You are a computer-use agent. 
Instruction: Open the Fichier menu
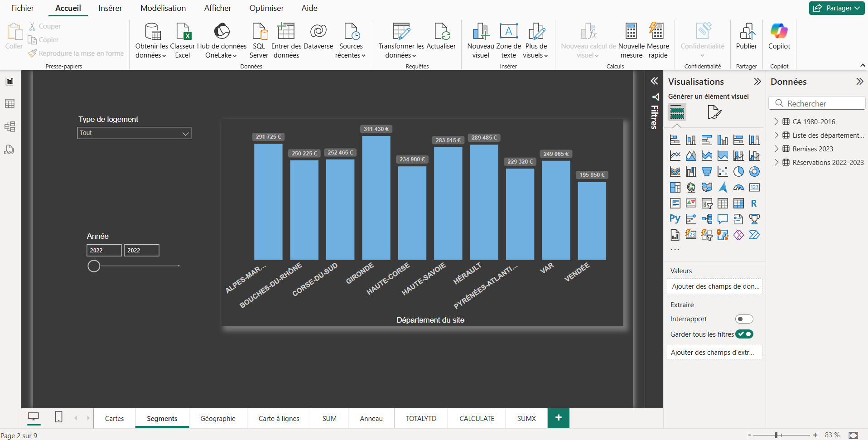(23, 8)
